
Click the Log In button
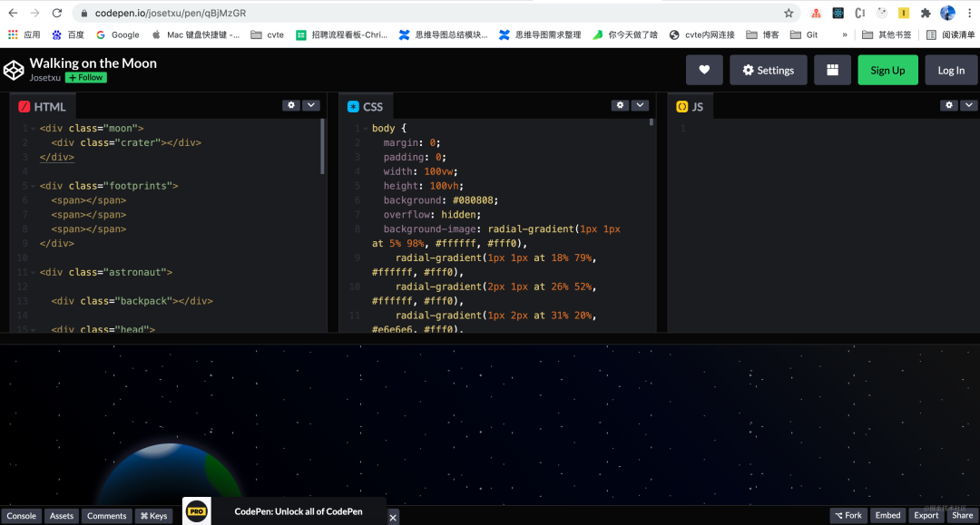(951, 70)
